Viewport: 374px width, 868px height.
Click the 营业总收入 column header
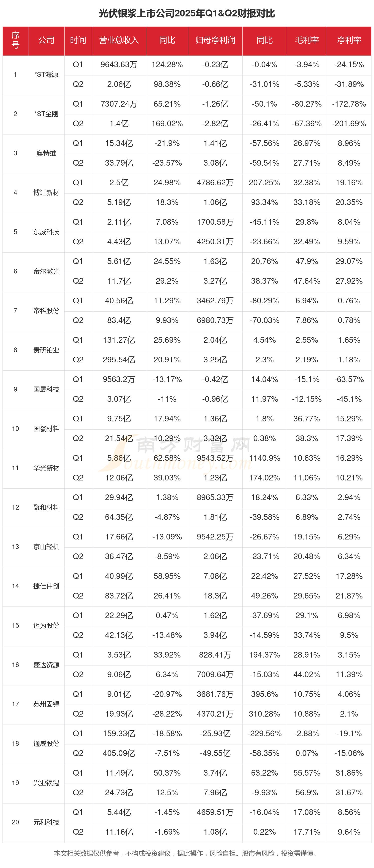click(x=119, y=40)
